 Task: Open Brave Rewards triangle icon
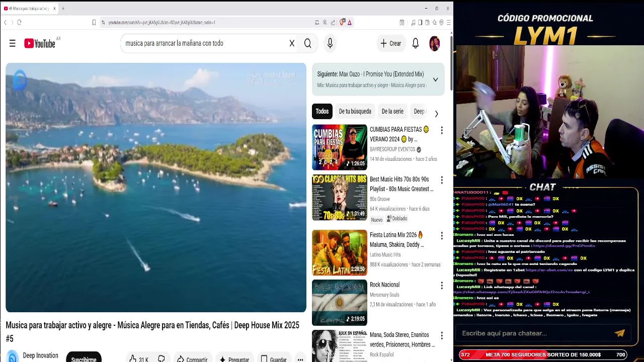350,22
